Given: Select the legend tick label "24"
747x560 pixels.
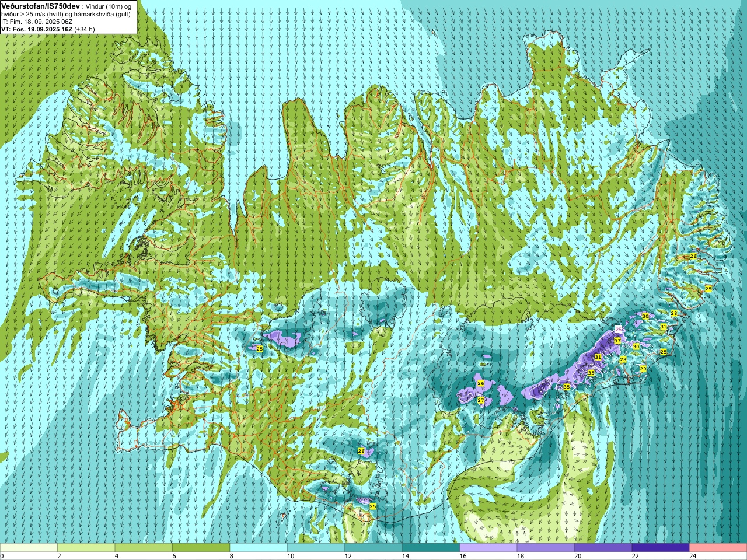Looking at the screenshot, I should point(693,556).
